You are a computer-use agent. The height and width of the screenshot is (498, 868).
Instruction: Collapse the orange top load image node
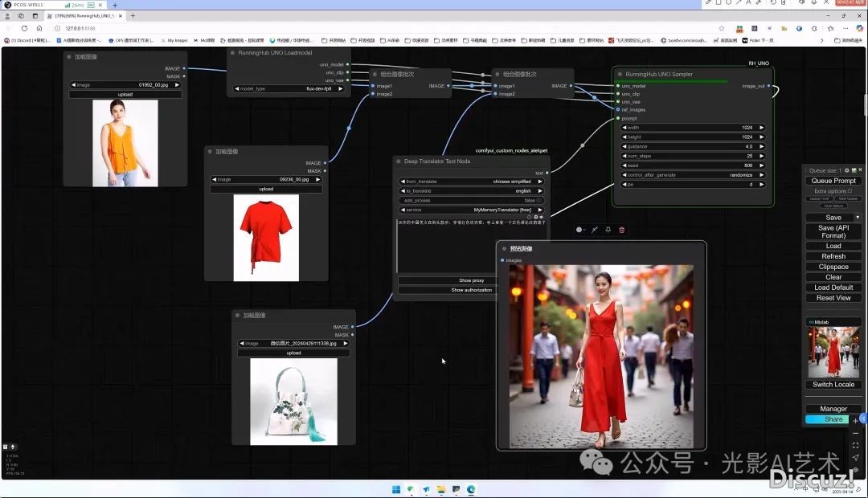pos(69,56)
